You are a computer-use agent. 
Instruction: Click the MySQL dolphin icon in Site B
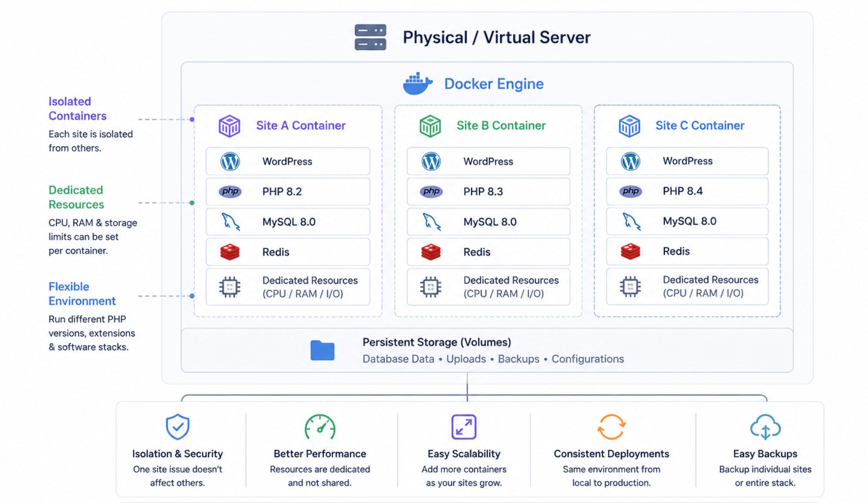[x=432, y=222]
